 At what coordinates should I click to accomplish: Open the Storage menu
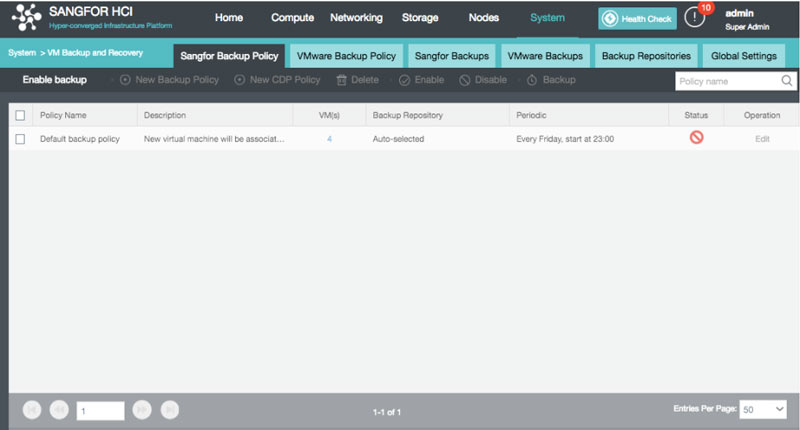[420, 18]
